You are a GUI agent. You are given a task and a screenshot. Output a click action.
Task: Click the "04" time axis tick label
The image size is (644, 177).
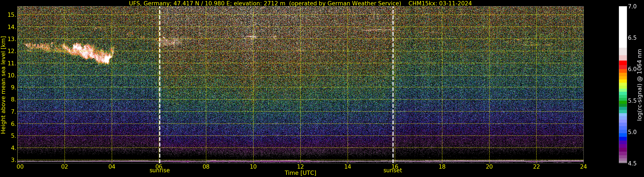coord(112,166)
